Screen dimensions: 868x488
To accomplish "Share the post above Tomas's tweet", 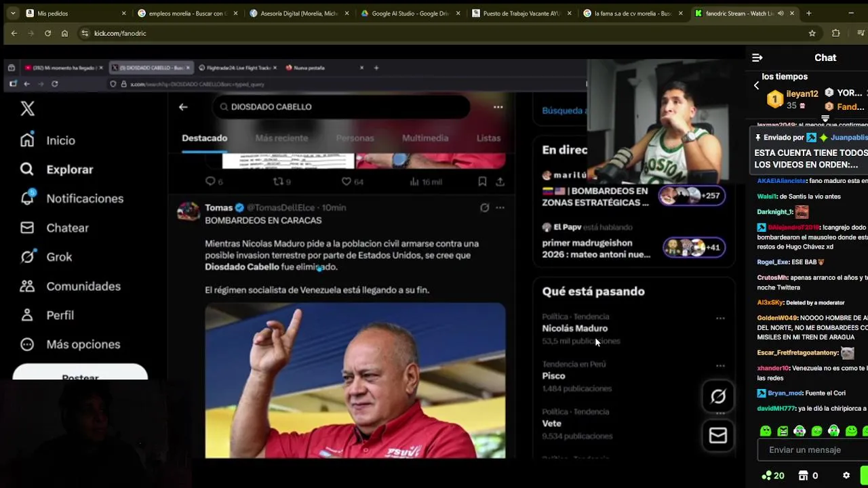I will tap(500, 182).
